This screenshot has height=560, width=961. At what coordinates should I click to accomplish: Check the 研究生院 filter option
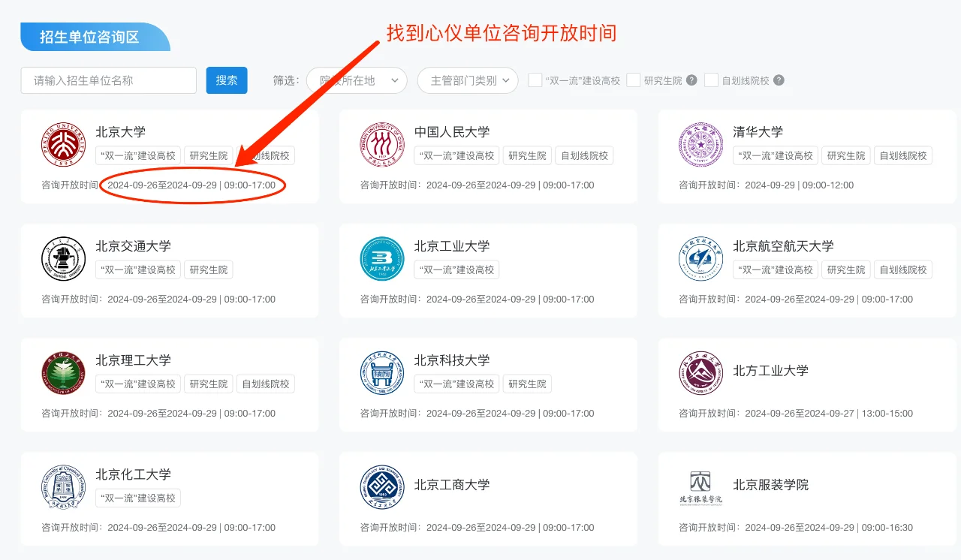pyautogui.click(x=632, y=80)
